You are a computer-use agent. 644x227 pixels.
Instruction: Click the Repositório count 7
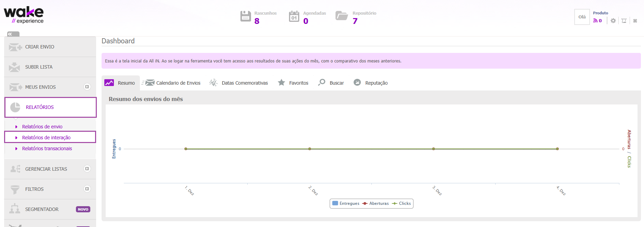pos(355,21)
